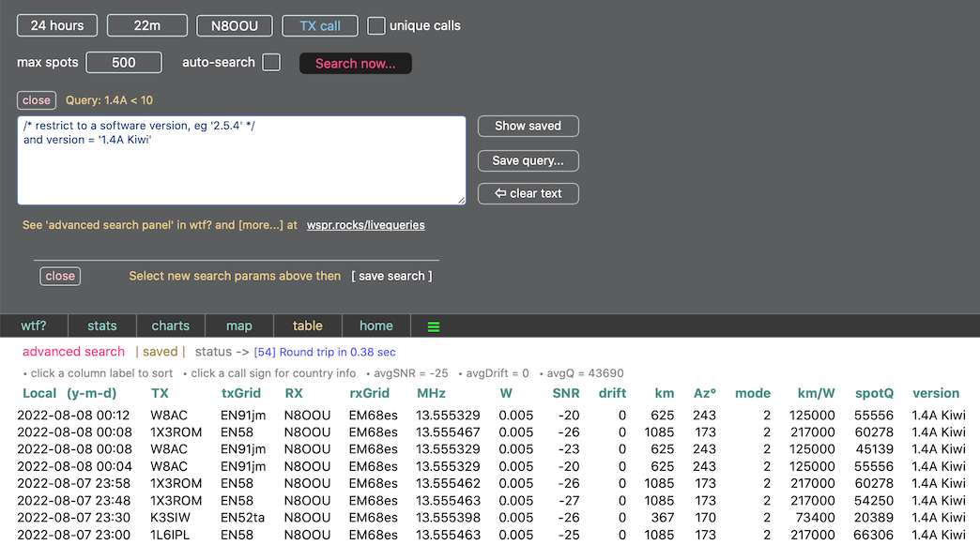980x545 pixels.
Task: Click inside the SQL query text area
Action: (241, 169)
